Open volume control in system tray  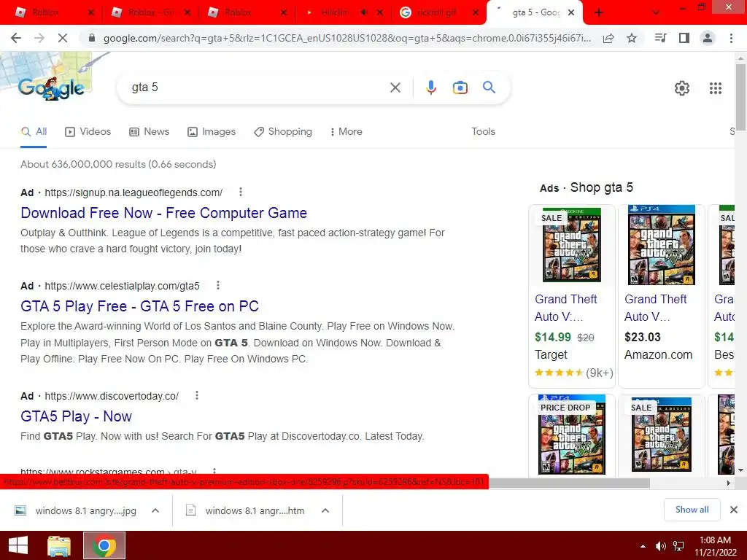tap(660, 546)
